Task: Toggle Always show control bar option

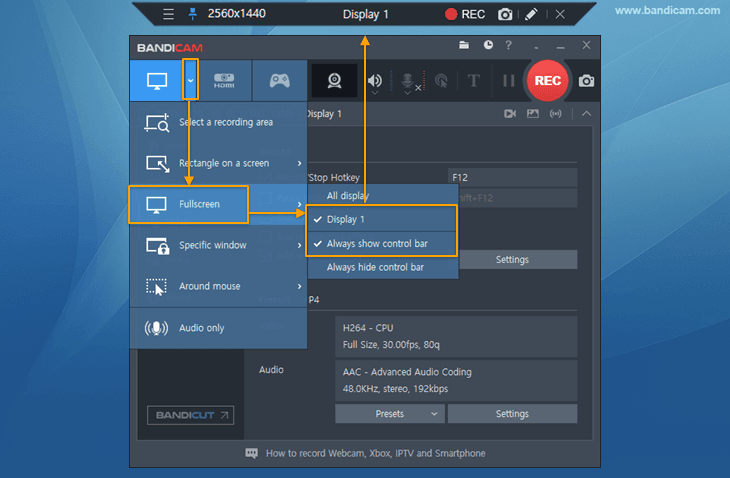Action: click(382, 243)
